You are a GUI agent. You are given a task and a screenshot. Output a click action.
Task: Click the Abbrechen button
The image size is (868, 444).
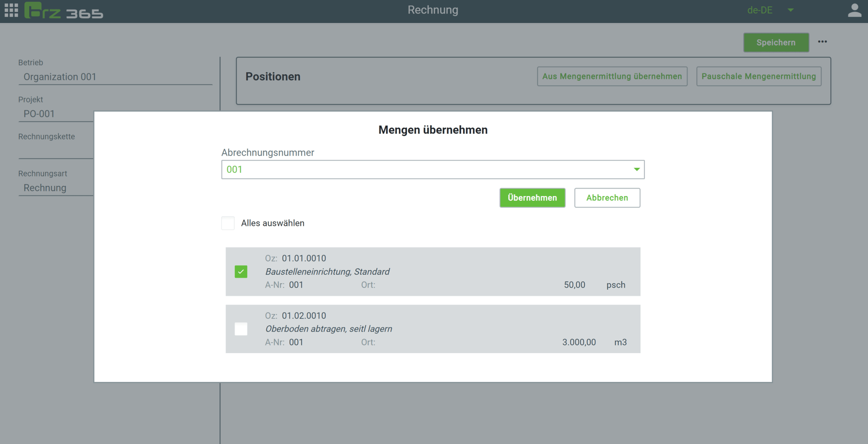[x=607, y=198]
